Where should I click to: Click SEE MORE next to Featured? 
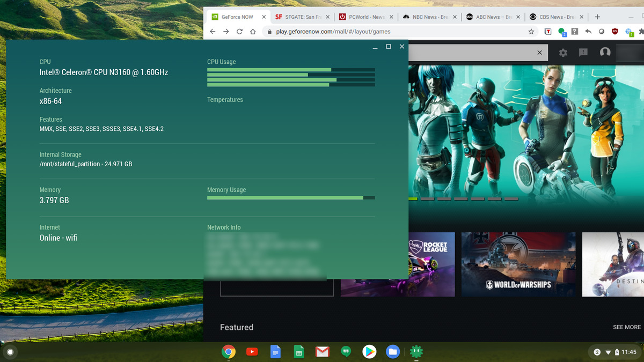[x=627, y=327]
